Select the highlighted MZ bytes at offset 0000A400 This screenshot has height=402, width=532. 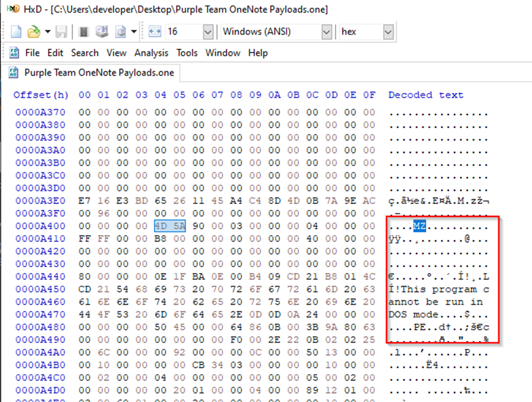tap(170, 225)
